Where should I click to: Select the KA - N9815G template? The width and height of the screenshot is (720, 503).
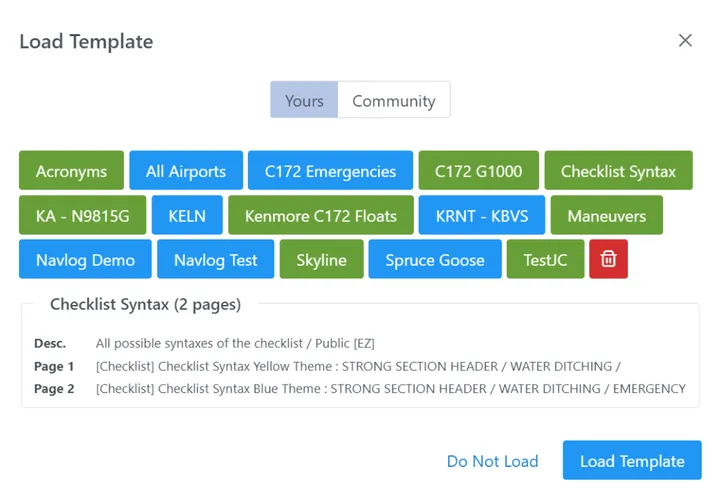(x=83, y=215)
